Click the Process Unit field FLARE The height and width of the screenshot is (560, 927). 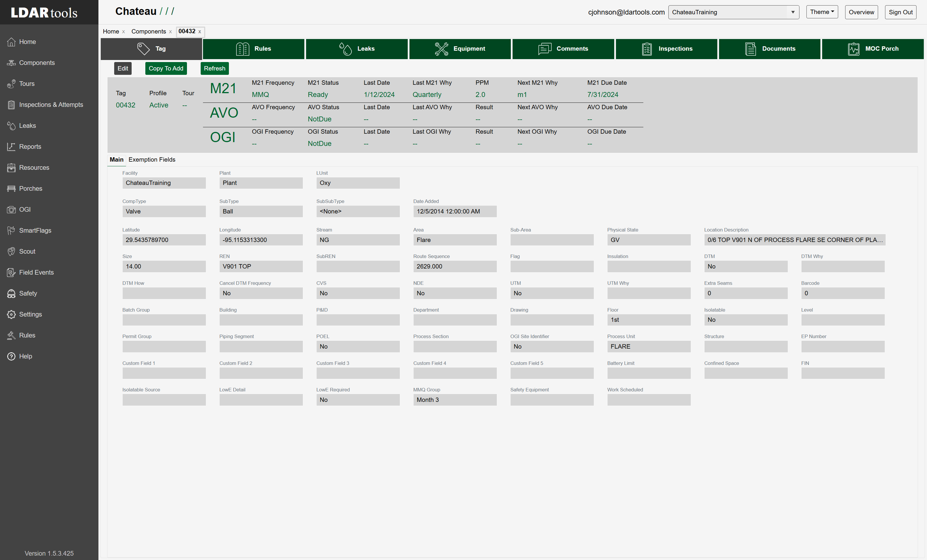[x=649, y=346]
